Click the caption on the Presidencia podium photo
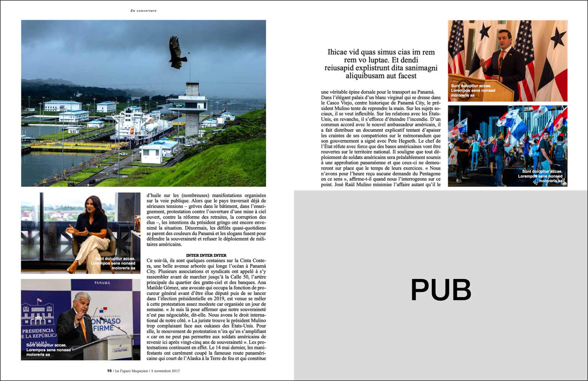 tap(48, 350)
